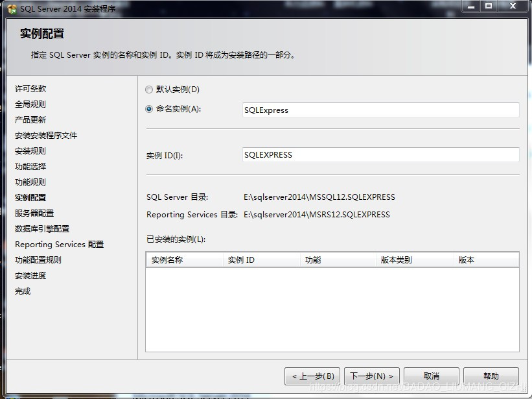Go back with the 上一步(B) button
Image resolution: width=532 pixels, height=399 pixels.
[x=312, y=376]
